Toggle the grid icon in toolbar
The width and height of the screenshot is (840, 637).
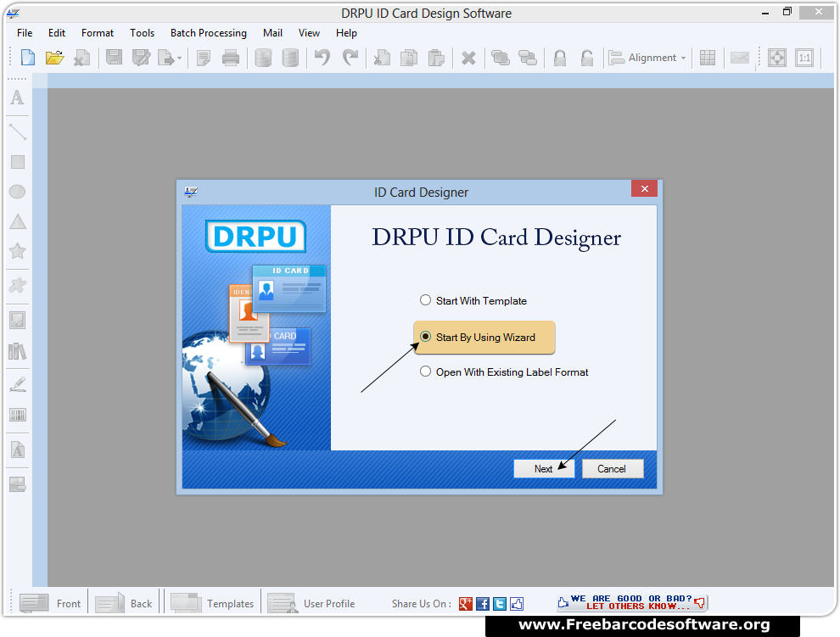click(x=708, y=58)
